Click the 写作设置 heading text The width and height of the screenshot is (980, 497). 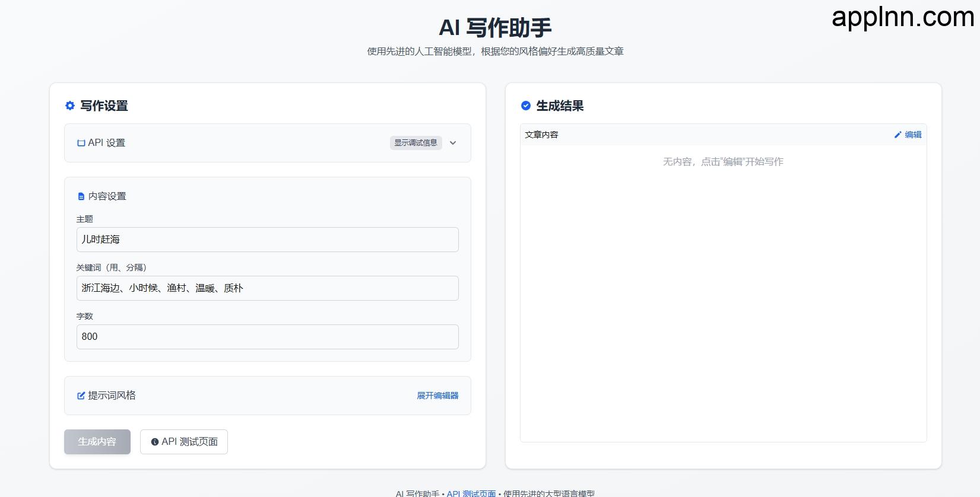pos(104,106)
